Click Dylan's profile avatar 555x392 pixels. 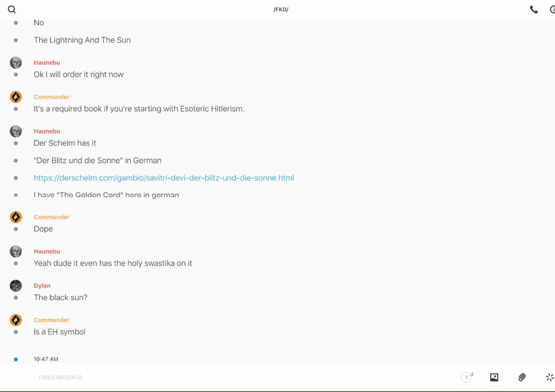point(16,286)
